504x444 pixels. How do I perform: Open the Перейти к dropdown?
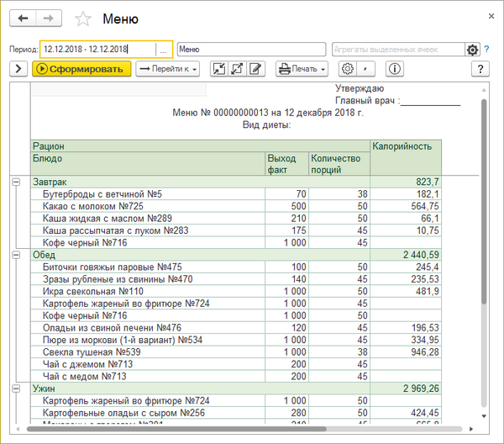point(168,69)
